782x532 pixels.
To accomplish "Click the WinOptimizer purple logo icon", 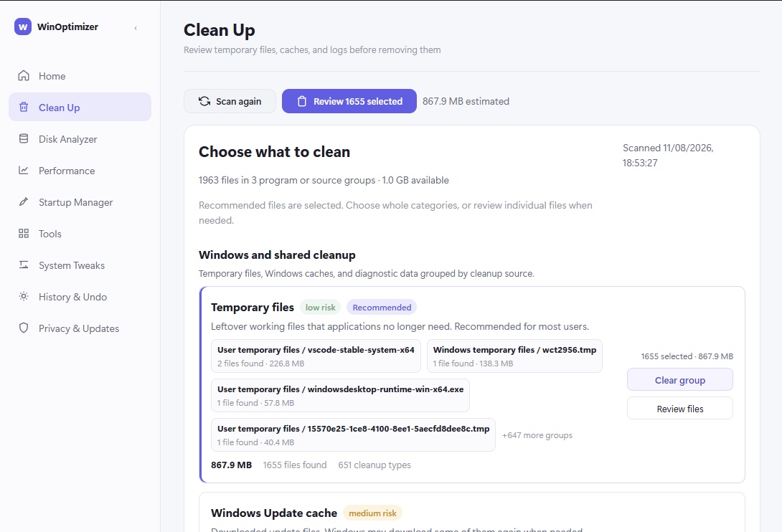I will pos(23,27).
